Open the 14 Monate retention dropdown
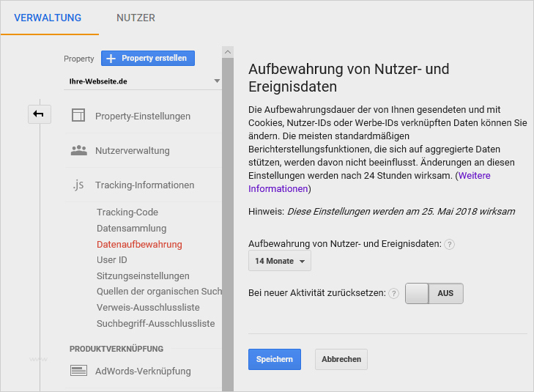534x392 pixels. point(280,261)
